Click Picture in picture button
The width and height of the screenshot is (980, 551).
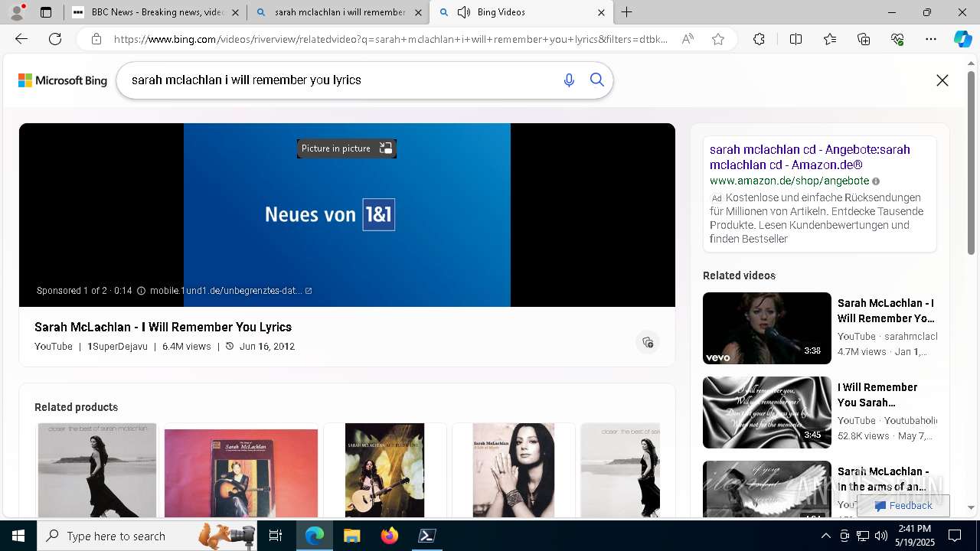(347, 148)
